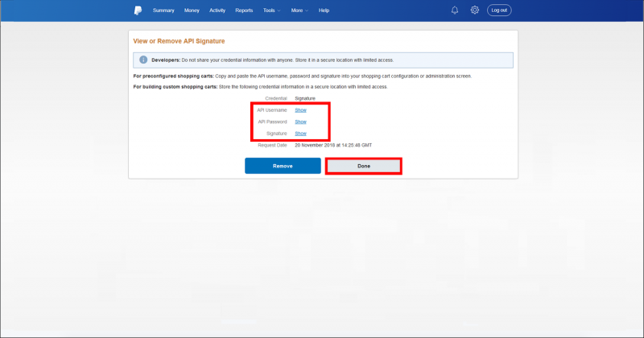
Task: Click the 'Developers:' notice text
Action: tap(166, 60)
